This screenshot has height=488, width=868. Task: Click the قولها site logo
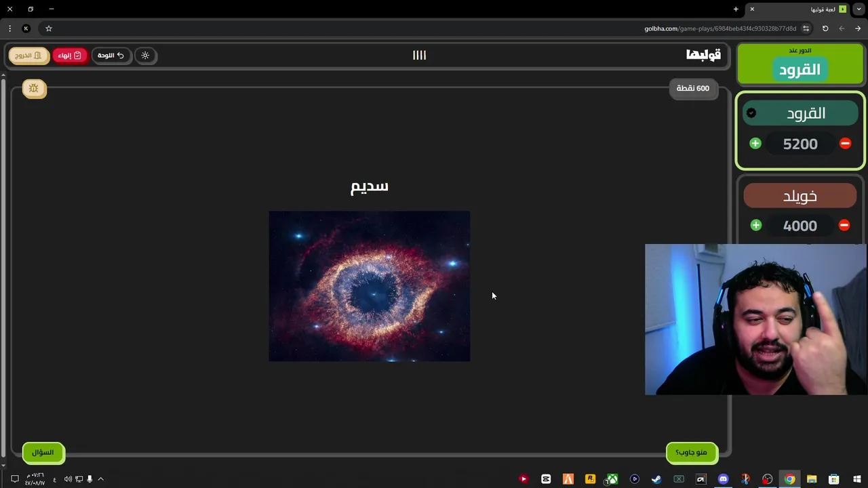click(703, 55)
